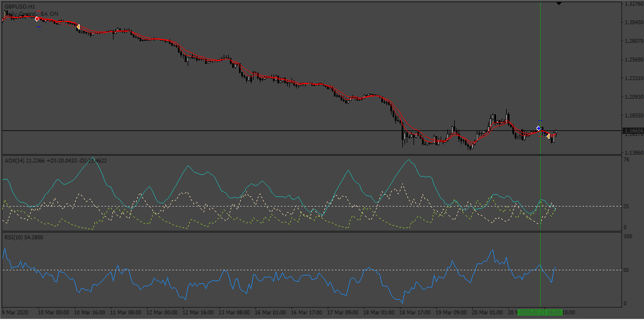Click the Daily Control - EA ON label
This screenshot has width=644, height=320.
coord(33,14)
